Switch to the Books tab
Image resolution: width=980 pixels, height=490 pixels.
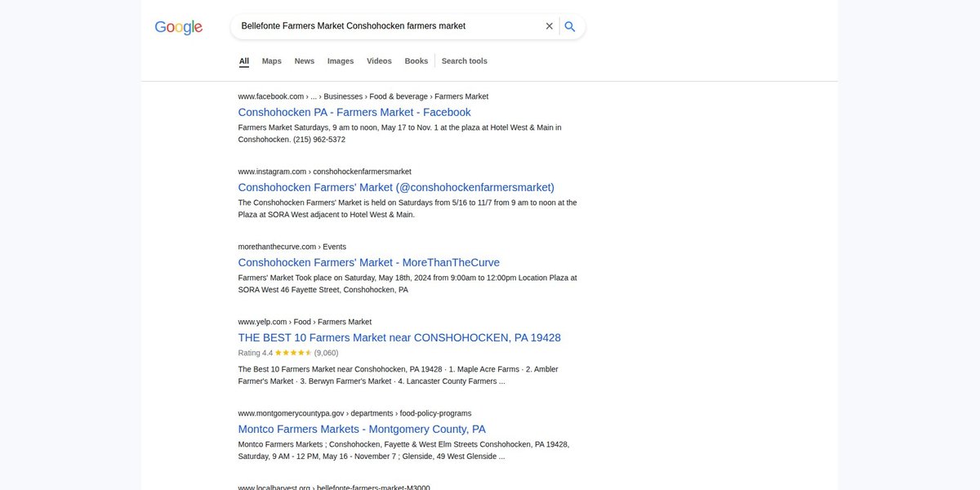point(416,61)
